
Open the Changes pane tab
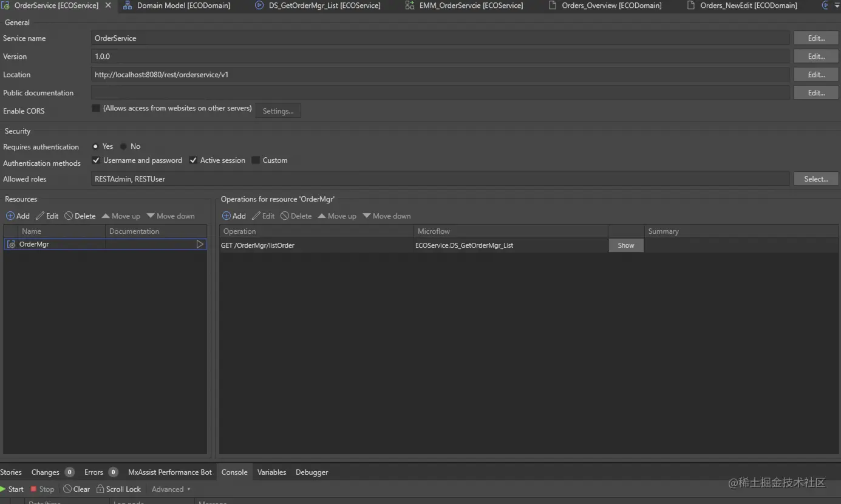pos(52,472)
